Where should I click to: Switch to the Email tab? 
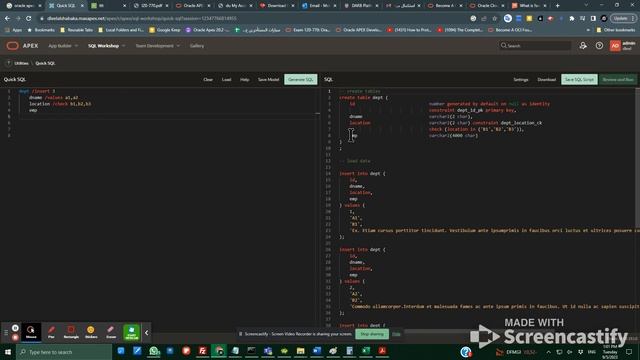click(x=318, y=6)
